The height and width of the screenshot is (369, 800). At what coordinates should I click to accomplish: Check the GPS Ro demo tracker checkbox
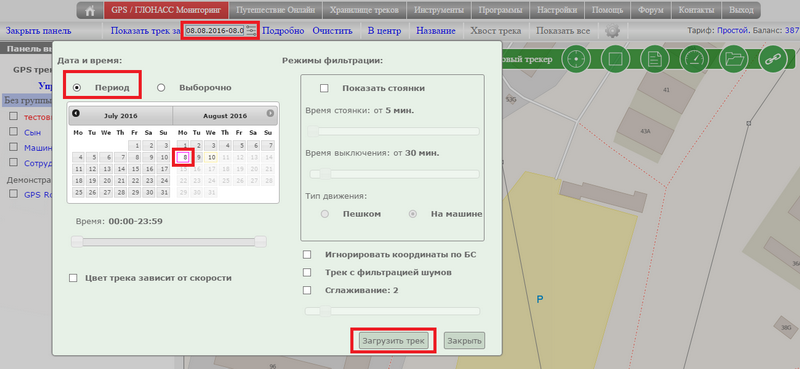pyautogui.click(x=13, y=194)
